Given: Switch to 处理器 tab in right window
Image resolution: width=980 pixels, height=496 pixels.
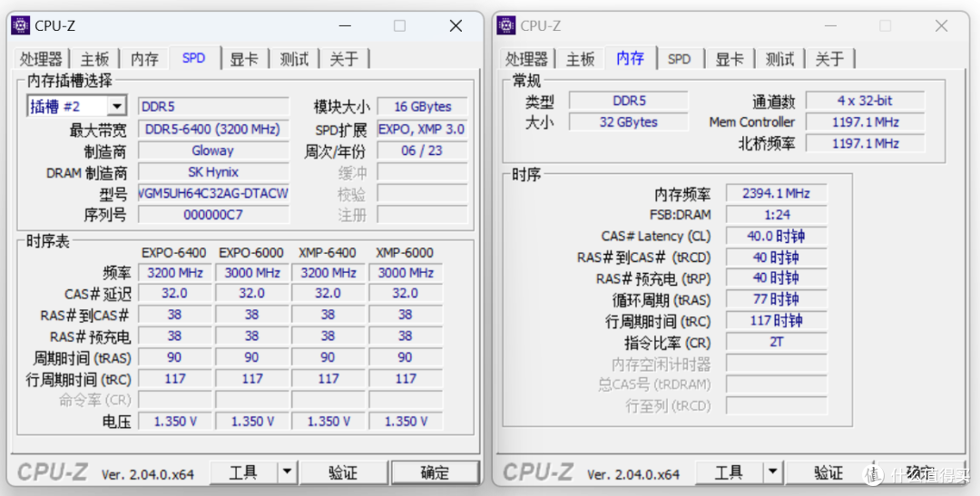Looking at the screenshot, I should (527, 59).
